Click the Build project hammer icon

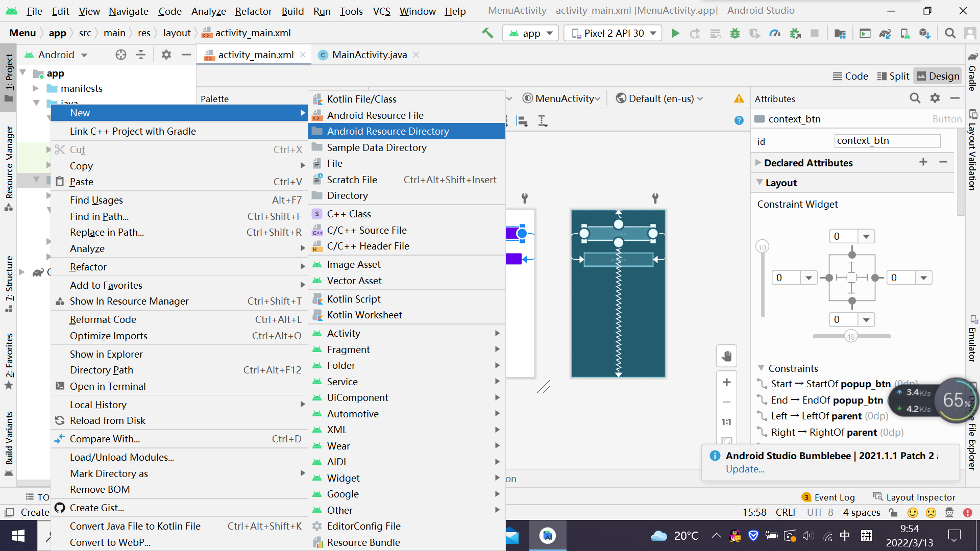pyautogui.click(x=487, y=33)
